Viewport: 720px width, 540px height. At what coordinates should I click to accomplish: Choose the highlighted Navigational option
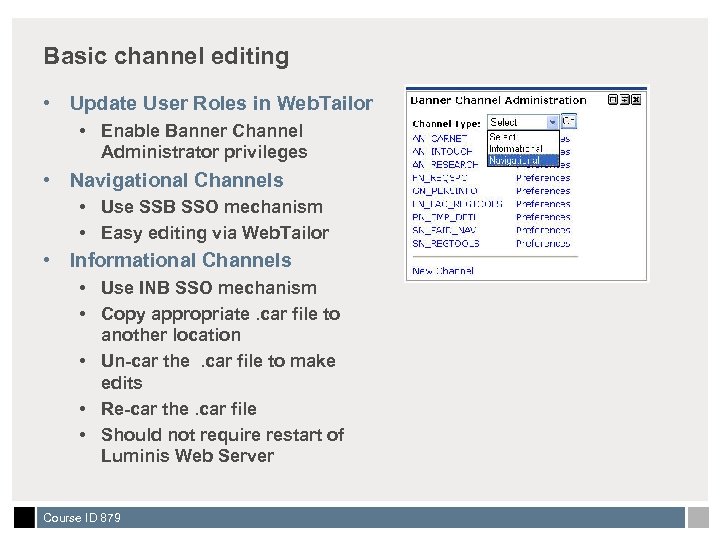pos(523,160)
